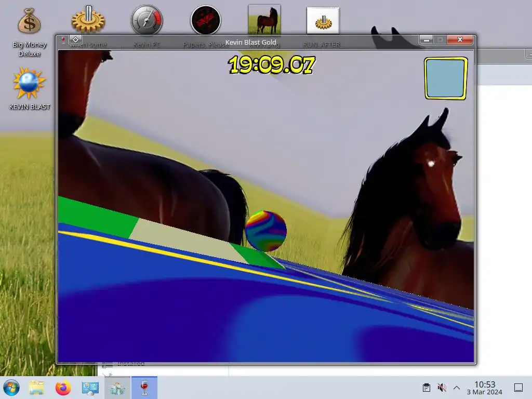
Task: Click the game timer 19:09.07
Action: [x=271, y=65]
